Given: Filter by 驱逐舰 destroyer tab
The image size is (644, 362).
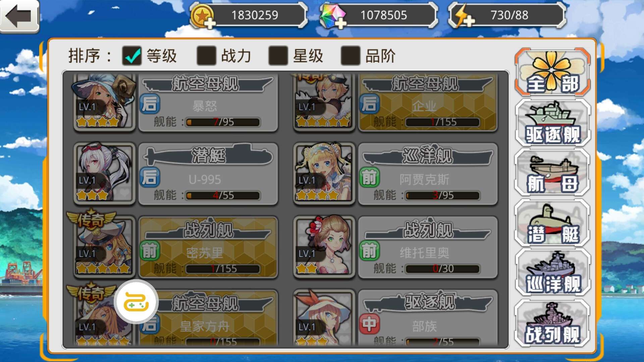Looking at the screenshot, I should 552,122.
